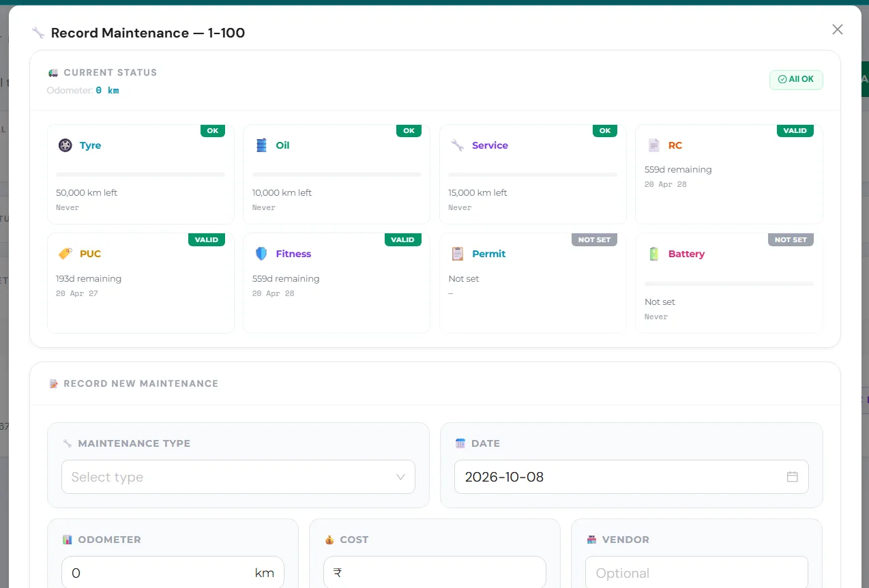Click the Cost money bag icon
869x588 pixels.
pos(329,540)
